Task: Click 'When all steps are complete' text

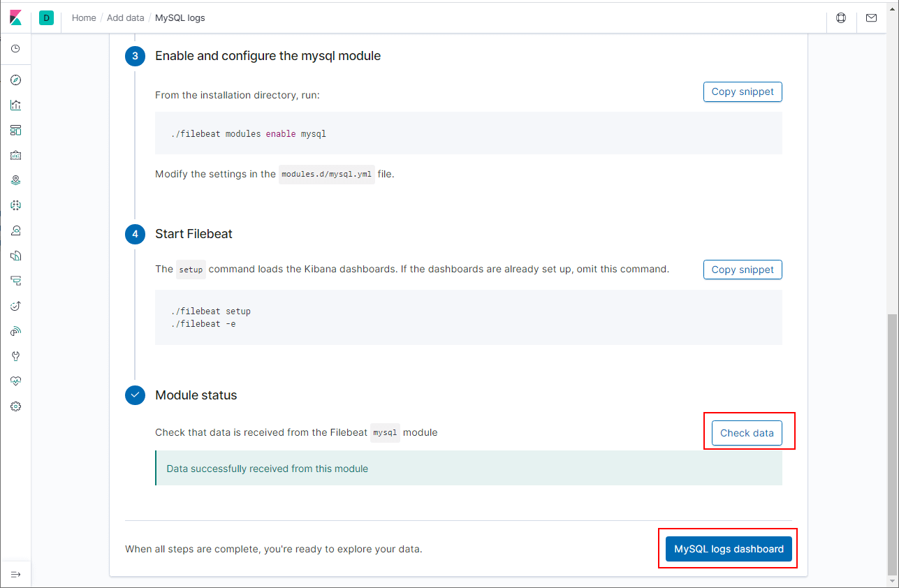Action: point(274,549)
